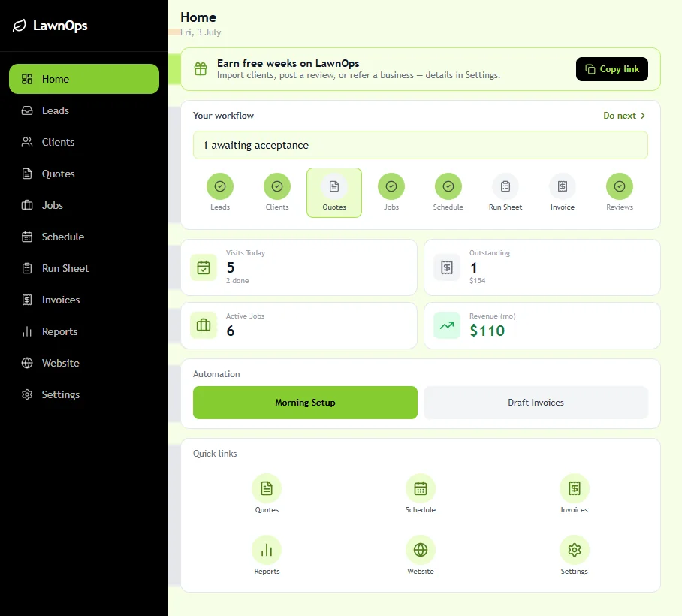The height and width of the screenshot is (616, 682).
Task: Click the 'Earn free weeks on LawnOps' heading
Action: tap(288, 63)
